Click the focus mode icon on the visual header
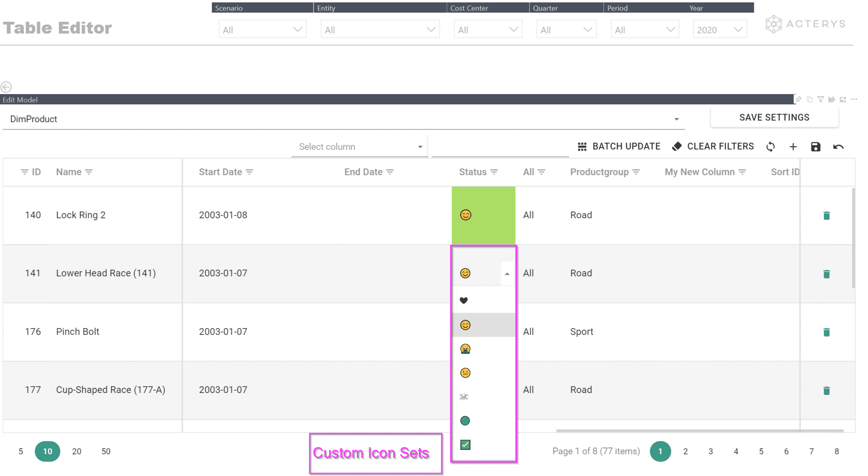Image resolution: width=868 pixels, height=476 pixels. tap(843, 99)
